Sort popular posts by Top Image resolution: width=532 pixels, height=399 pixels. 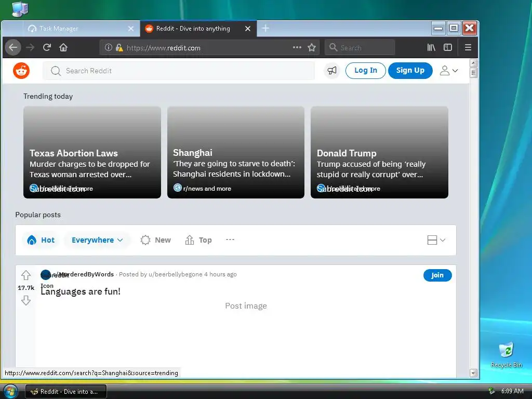coord(198,240)
